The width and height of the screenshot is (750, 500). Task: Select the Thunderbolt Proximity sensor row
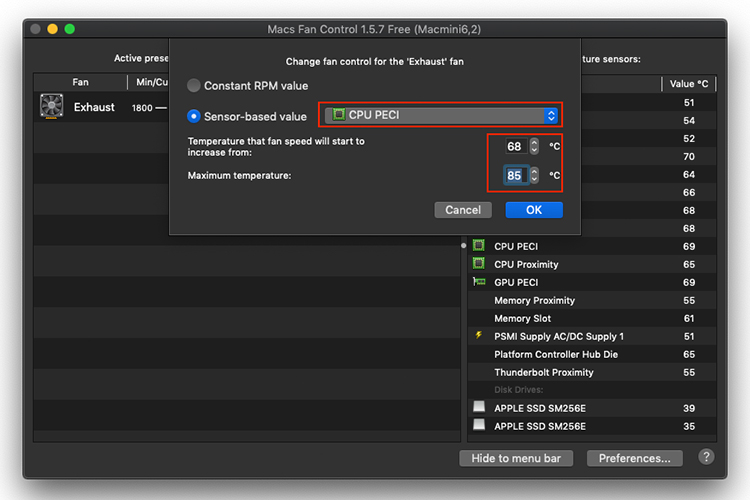click(x=592, y=372)
